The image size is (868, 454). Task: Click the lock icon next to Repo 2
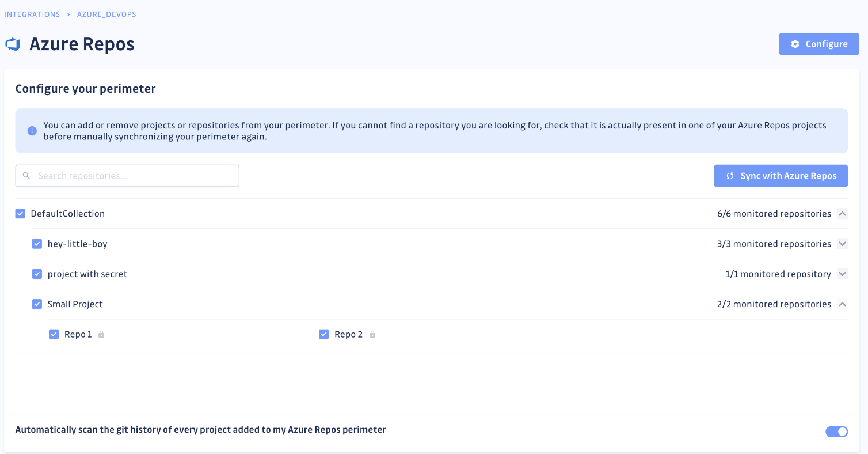[x=372, y=334]
